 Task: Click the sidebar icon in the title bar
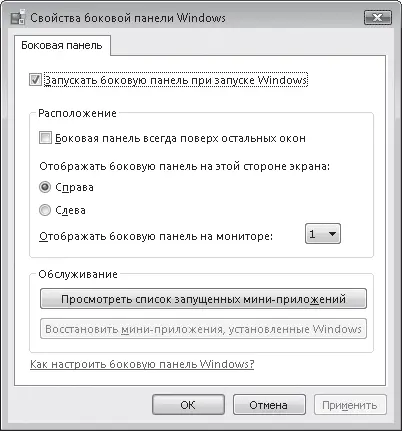(18, 18)
